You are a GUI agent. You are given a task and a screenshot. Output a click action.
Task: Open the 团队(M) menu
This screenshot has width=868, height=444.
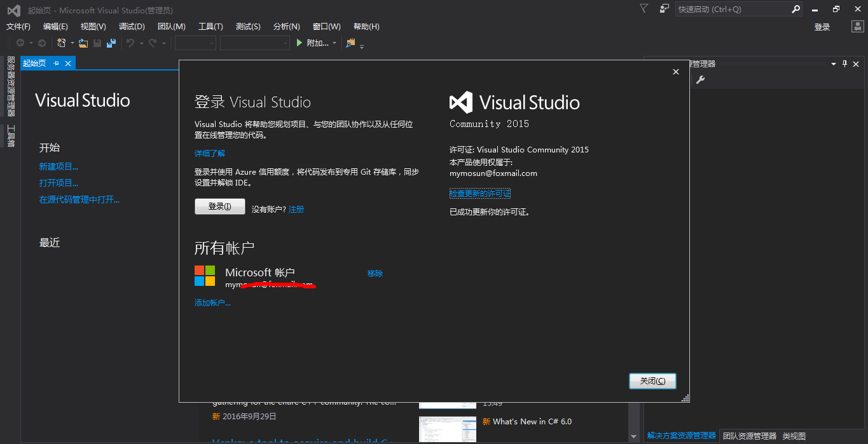pos(171,27)
